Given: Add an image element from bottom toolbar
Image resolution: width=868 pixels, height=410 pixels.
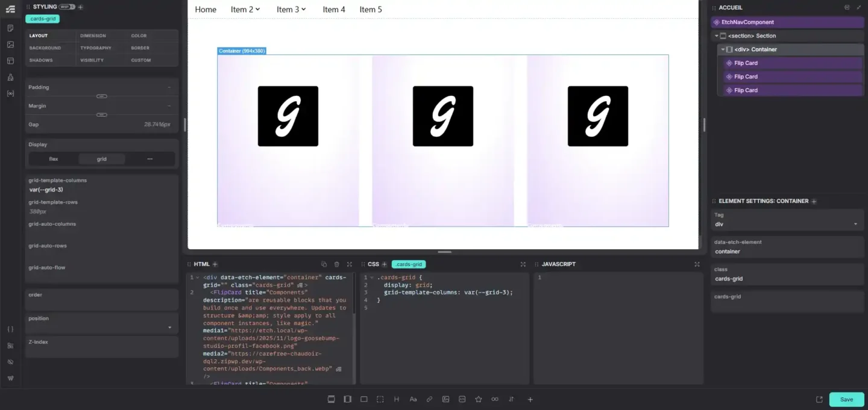Looking at the screenshot, I should pyautogui.click(x=445, y=399).
